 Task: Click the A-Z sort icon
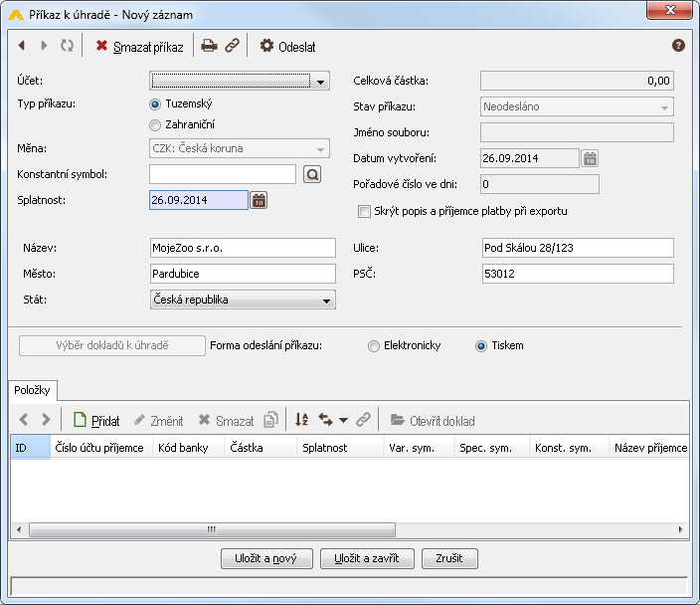click(x=302, y=420)
